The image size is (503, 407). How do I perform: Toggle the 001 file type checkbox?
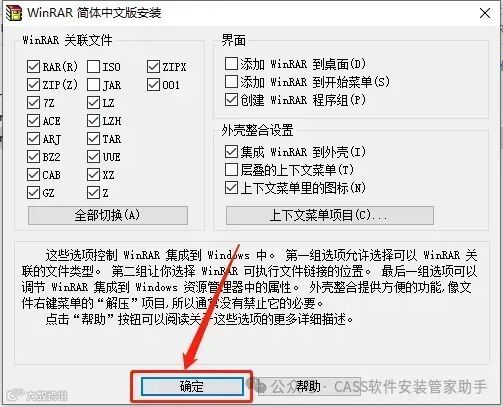point(153,85)
